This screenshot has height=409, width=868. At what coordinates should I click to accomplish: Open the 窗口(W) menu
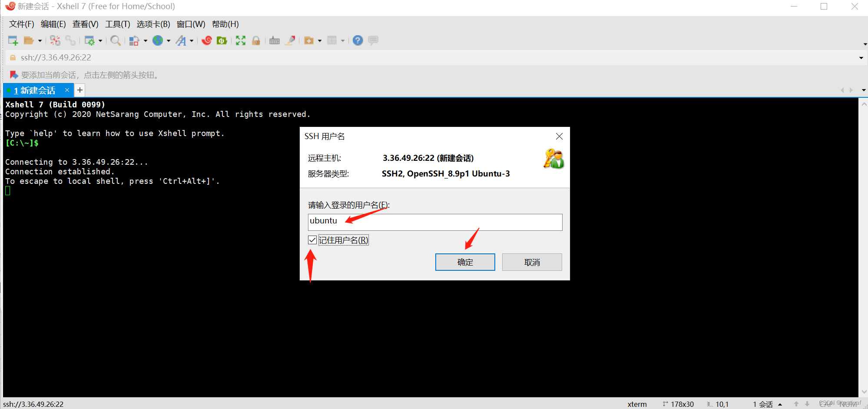[191, 24]
